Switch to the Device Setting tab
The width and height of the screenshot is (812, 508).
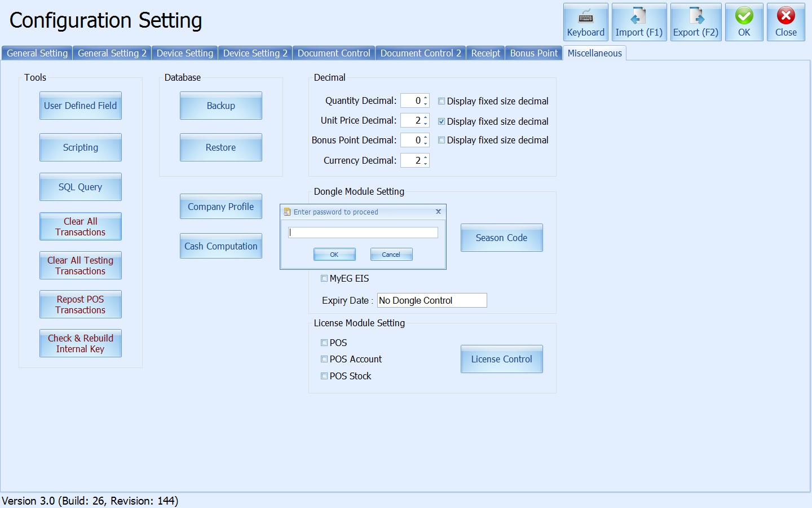[x=184, y=53]
